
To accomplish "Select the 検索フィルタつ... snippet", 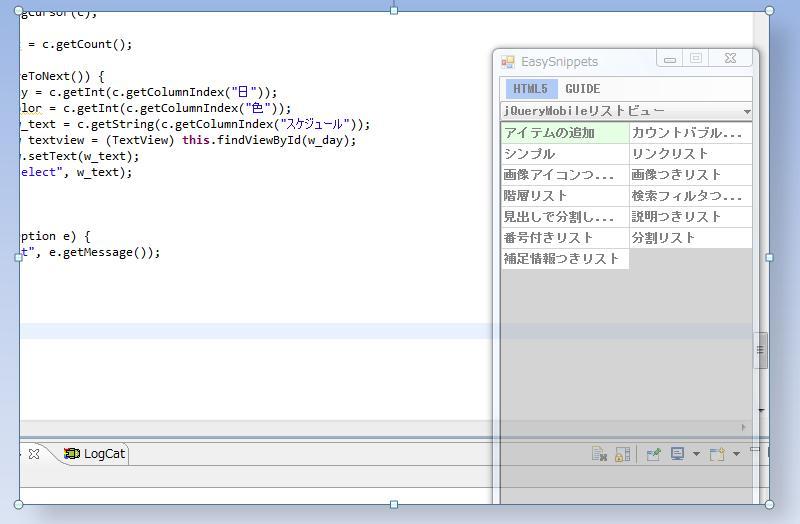I will point(690,196).
